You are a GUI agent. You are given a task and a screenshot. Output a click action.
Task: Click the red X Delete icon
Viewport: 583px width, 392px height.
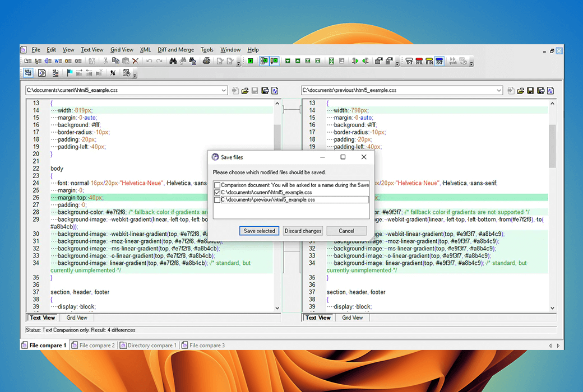click(x=135, y=61)
